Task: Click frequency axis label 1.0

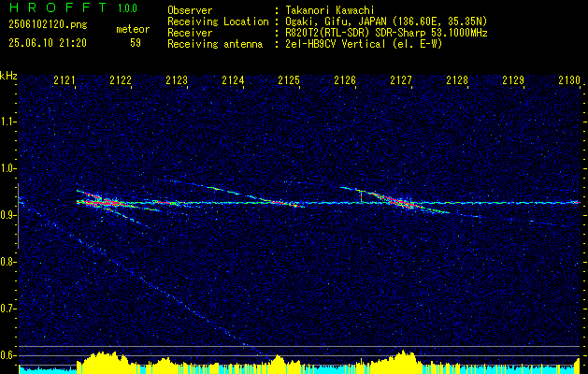Action: pos(8,168)
